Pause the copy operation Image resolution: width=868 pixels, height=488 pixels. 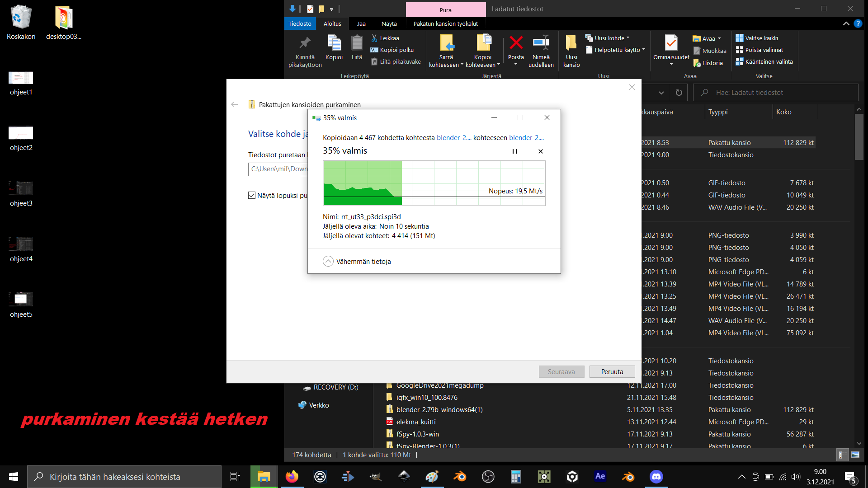tap(514, 151)
